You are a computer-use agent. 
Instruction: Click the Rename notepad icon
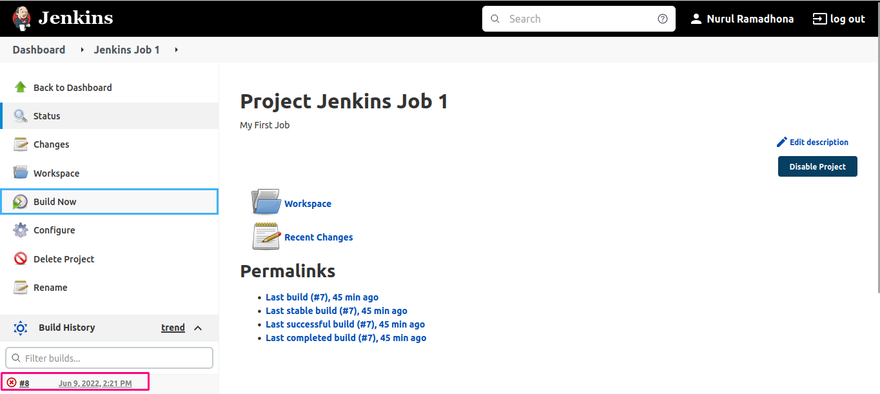coord(21,287)
